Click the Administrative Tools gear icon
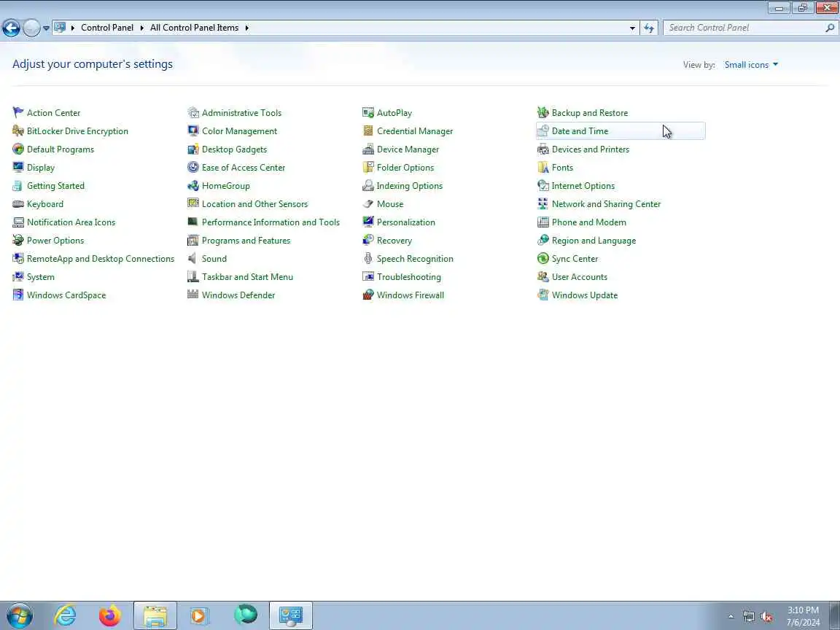Viewport: 840px width, 630px height. pos(192,112)
